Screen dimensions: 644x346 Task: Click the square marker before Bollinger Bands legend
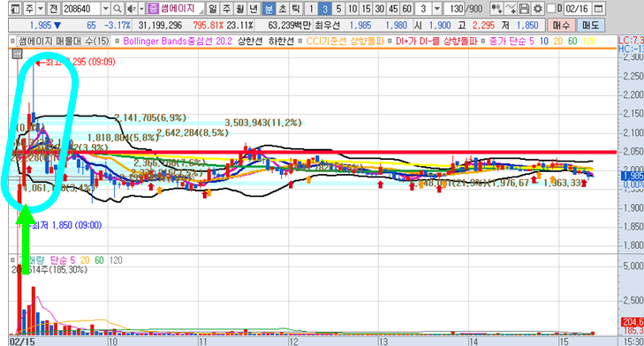(117, 41)
